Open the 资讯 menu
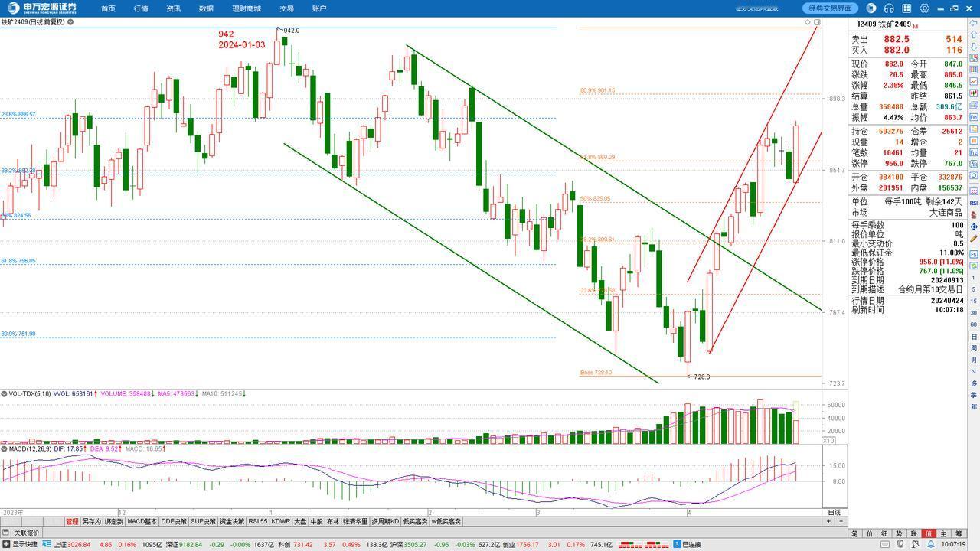 pyautogui.click(x=174, y=8)
